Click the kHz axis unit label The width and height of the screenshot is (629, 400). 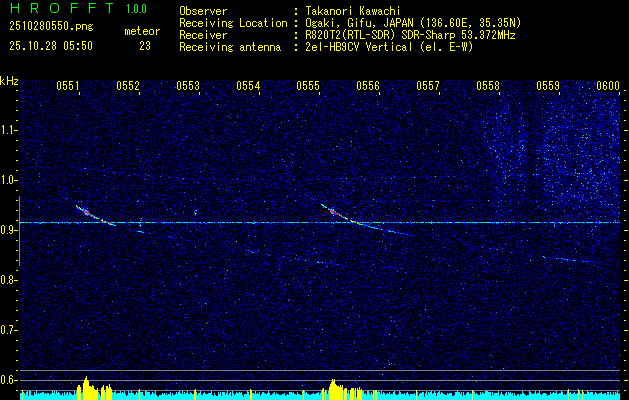pyautogui.click(x=9, y=80)
